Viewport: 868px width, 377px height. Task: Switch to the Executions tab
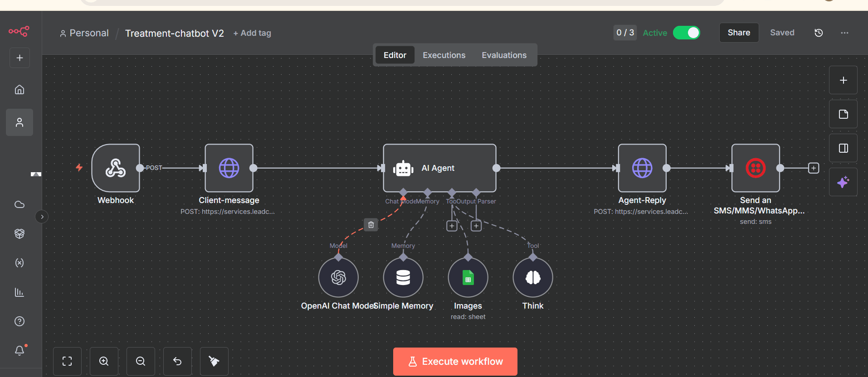pos(444,55)
